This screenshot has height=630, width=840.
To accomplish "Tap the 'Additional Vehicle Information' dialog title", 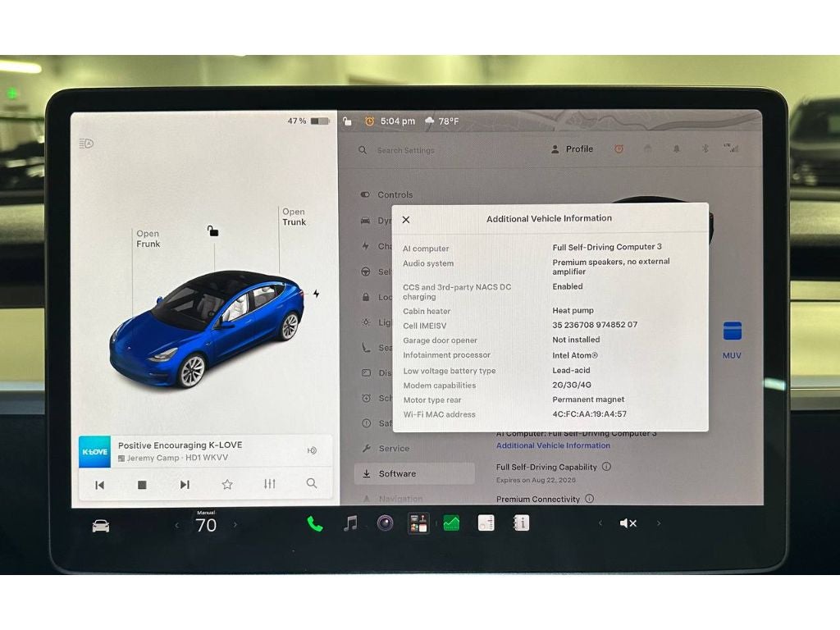I will point(549,218).
